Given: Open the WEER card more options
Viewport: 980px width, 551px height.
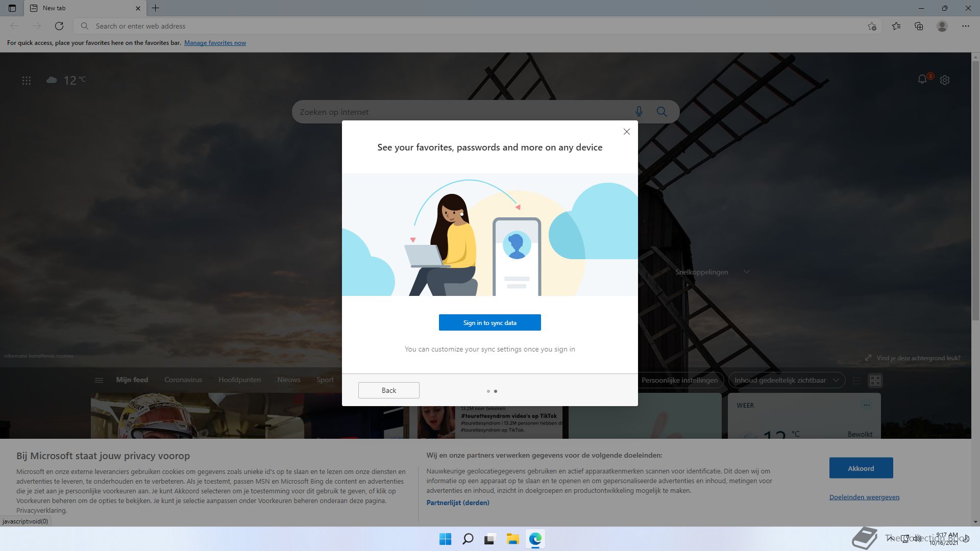Looking at the screenshot, I should coord(866,406).
